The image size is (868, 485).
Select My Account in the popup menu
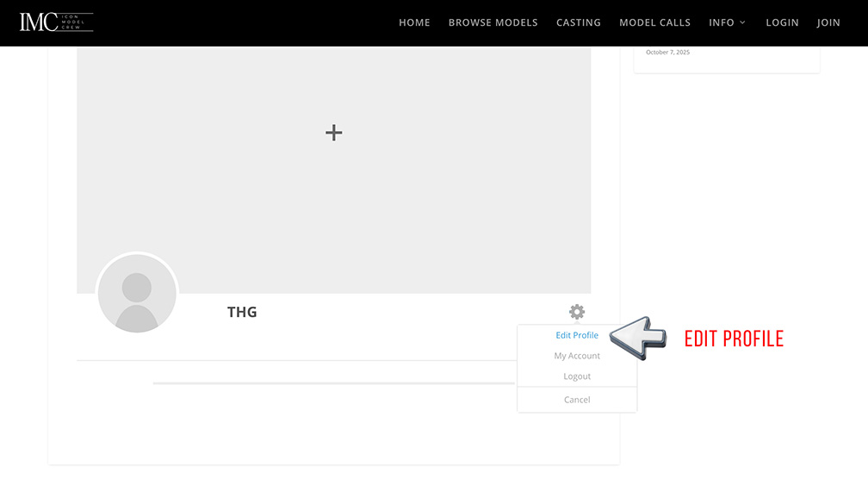(577, 356)
